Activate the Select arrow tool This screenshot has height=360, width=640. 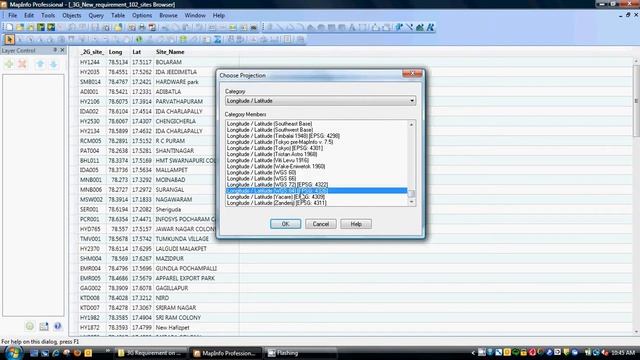[9, 40]
